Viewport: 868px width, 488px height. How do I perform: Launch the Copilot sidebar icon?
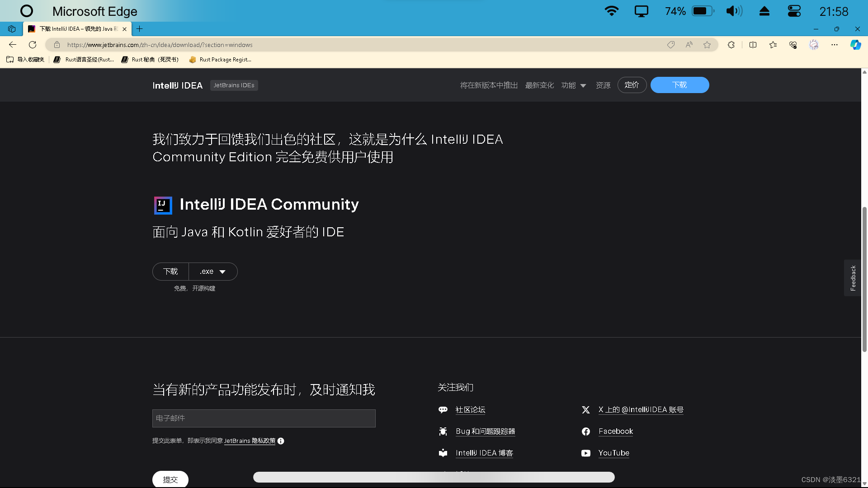[x=855, y=45]
